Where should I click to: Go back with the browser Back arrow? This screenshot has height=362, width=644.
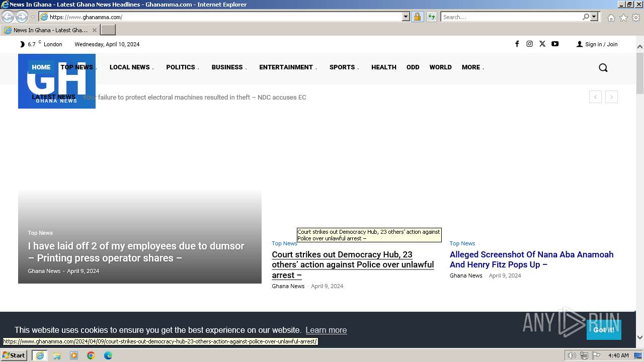[8, 17]
